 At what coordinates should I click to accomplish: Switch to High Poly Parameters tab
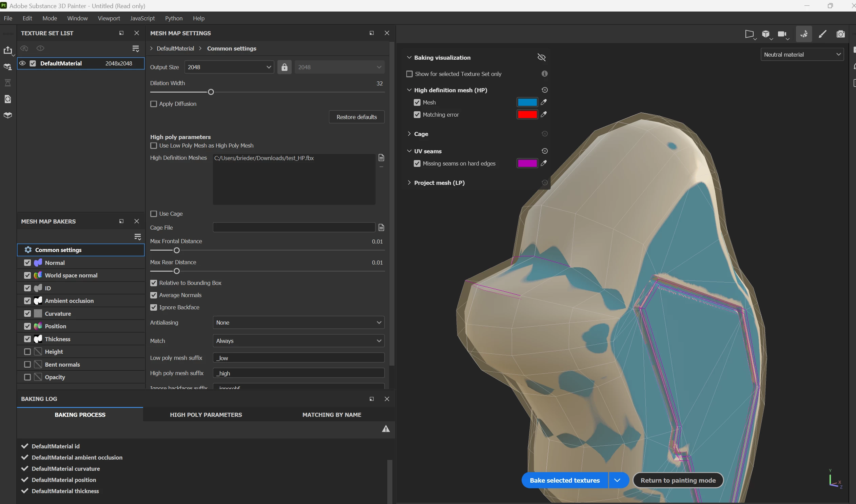click(x=206, y=415)
